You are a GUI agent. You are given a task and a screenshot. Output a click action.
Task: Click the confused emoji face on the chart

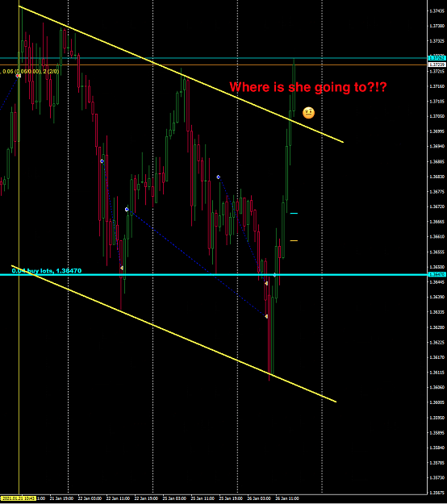coord(308,113)
